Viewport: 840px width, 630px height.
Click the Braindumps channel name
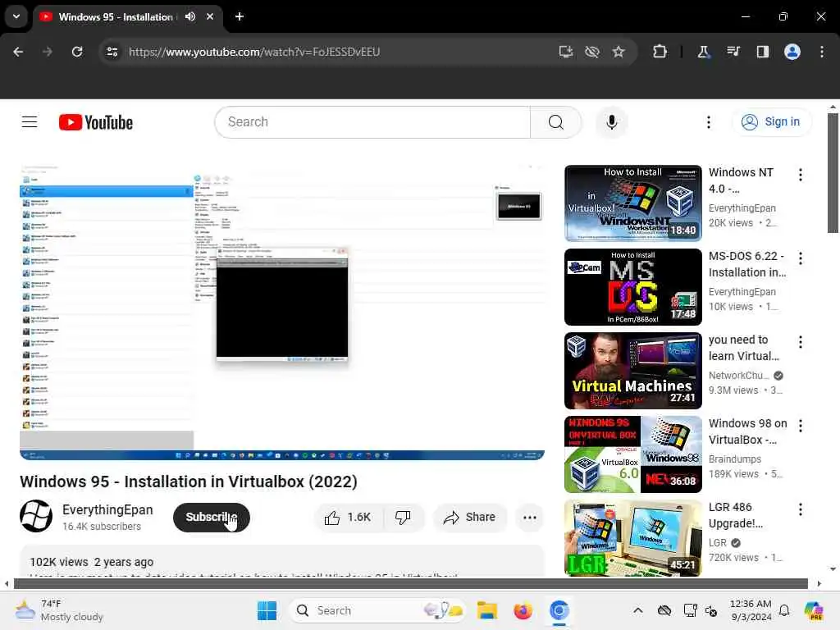[x=735, y=459]
